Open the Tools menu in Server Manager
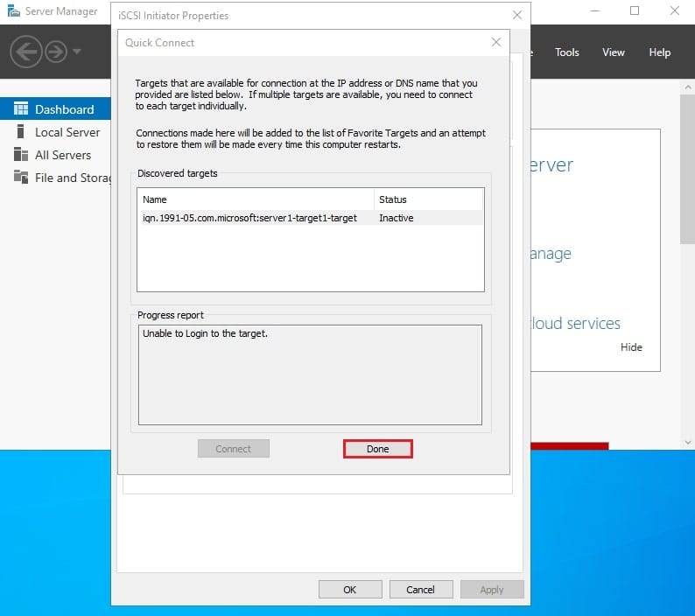The height and width of the screenshot is (616, 695). tap(567, 52)
